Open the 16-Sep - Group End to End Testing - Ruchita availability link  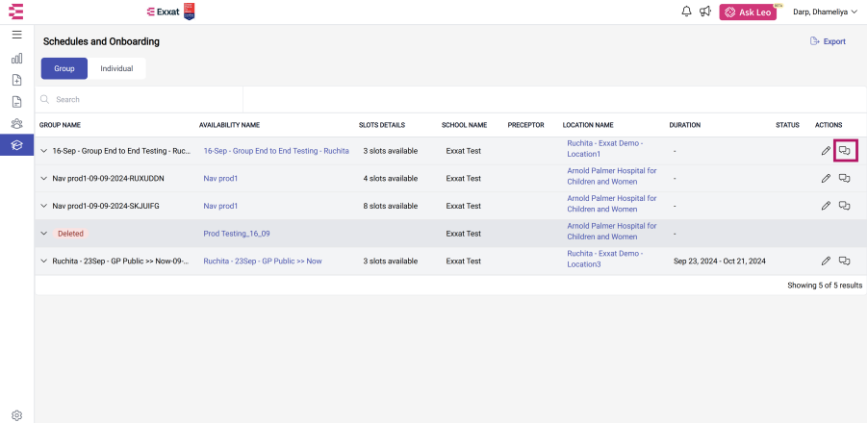click(x=276, y=151)
